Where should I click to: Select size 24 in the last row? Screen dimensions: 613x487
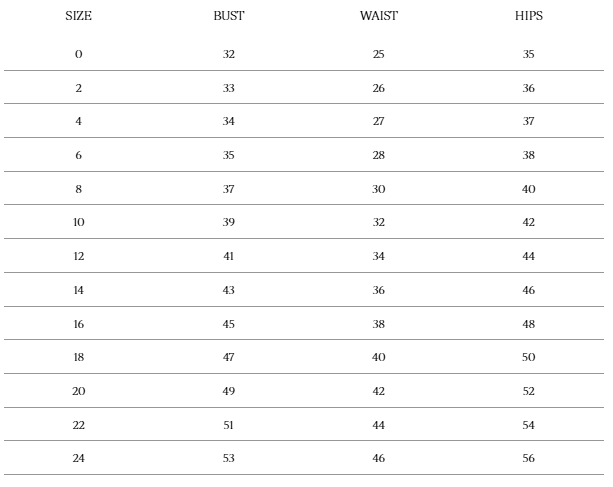pyautogui.click(x=78, y=459)
